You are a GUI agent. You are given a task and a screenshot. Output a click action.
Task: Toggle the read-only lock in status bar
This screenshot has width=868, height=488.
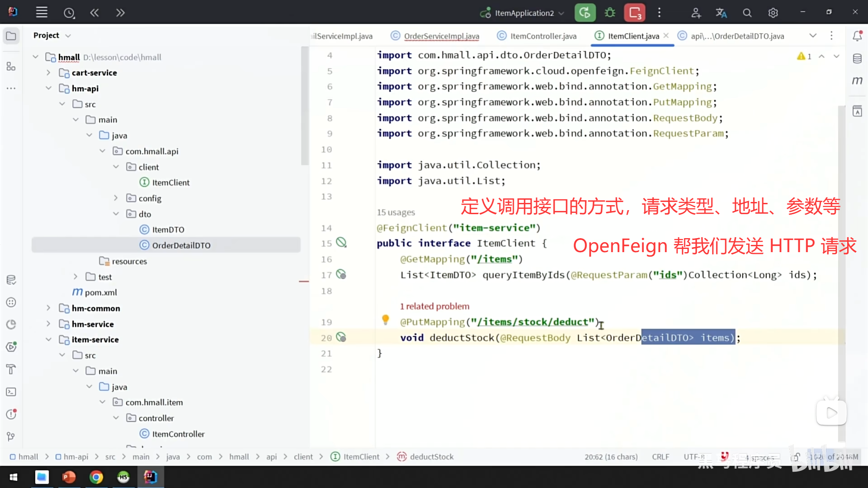tap(796, 457)
